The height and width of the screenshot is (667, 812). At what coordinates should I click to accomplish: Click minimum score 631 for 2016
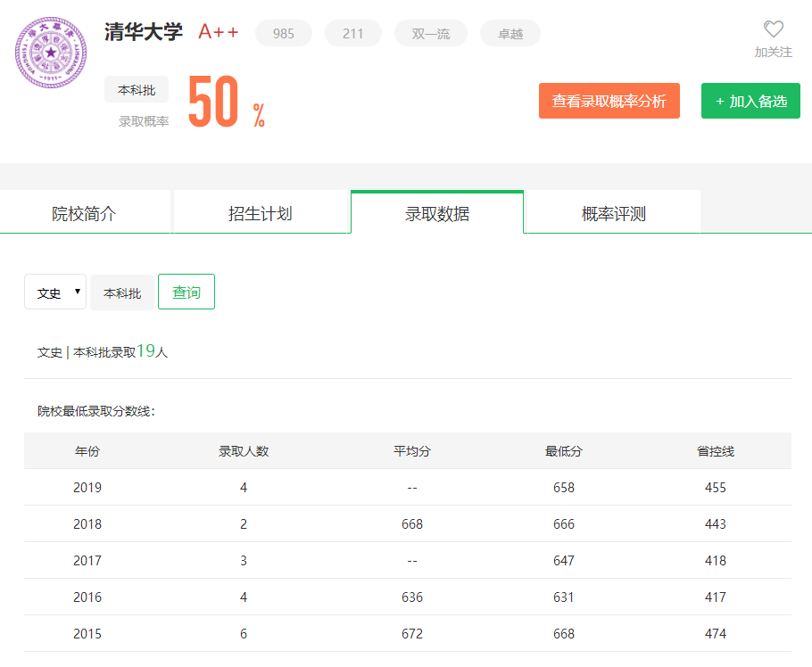pyautogui.click(x=563, y=597)
